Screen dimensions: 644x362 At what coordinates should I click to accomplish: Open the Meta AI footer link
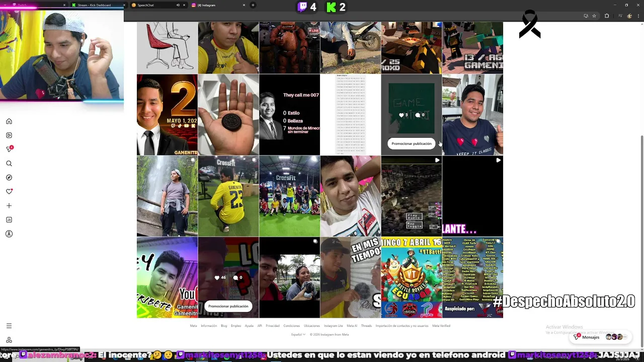[x=352, y=326]
